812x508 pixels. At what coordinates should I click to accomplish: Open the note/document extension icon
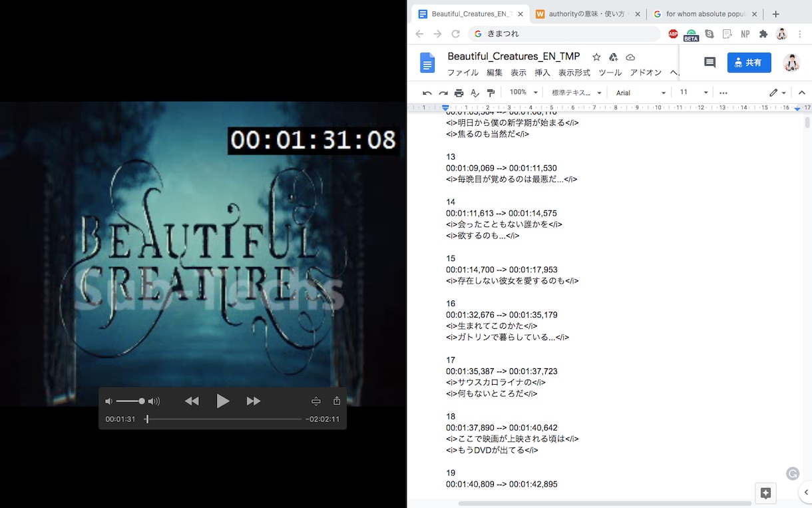point(727,34)
